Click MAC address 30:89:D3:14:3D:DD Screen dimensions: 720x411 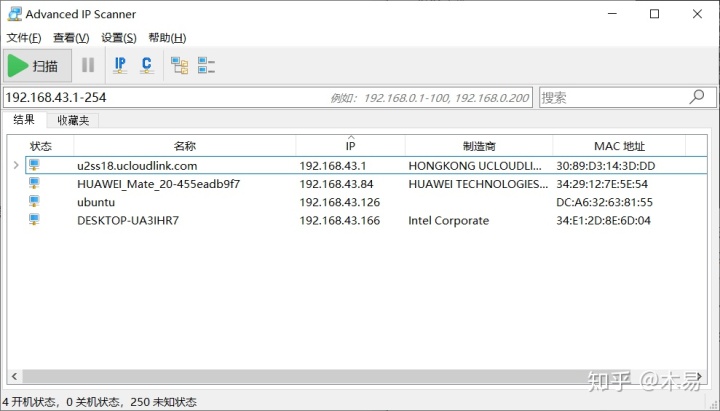coord(606,166)
